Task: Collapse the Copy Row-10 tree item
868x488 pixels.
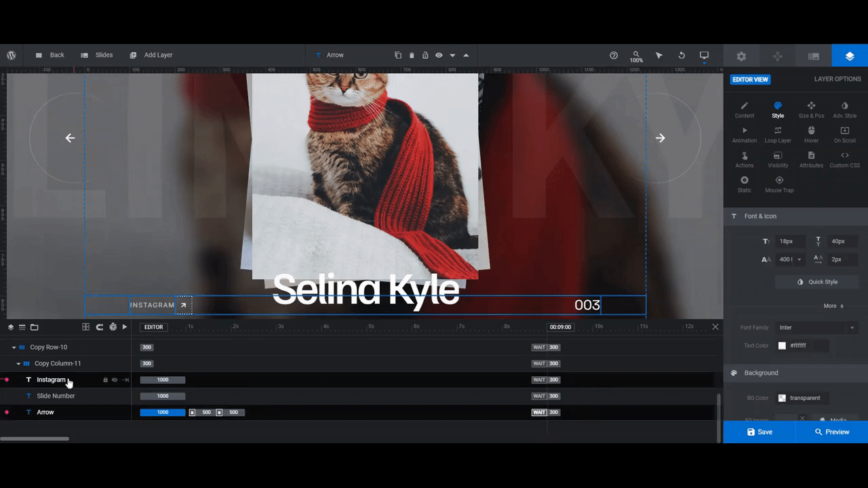Action: (x=14, y=347)
